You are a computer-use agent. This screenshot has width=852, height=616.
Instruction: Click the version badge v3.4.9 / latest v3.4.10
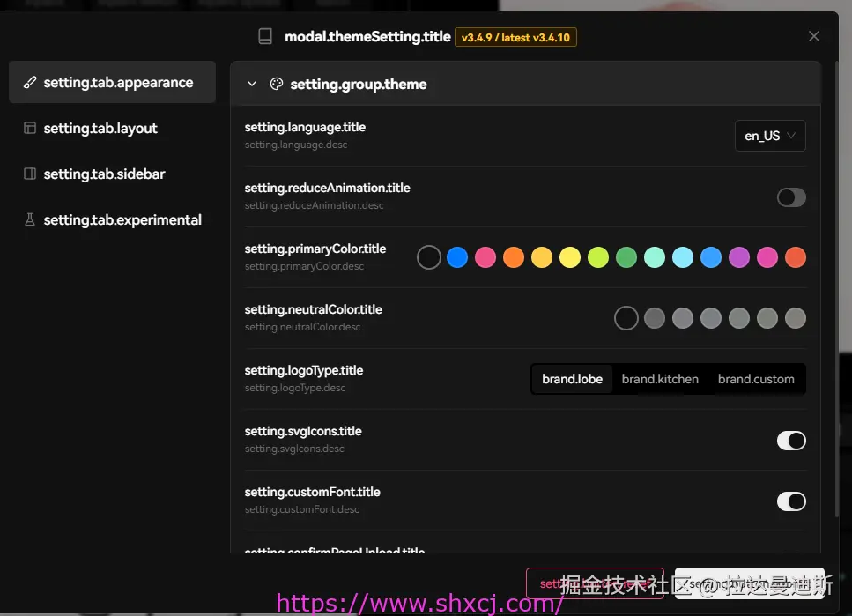point(515,37)
